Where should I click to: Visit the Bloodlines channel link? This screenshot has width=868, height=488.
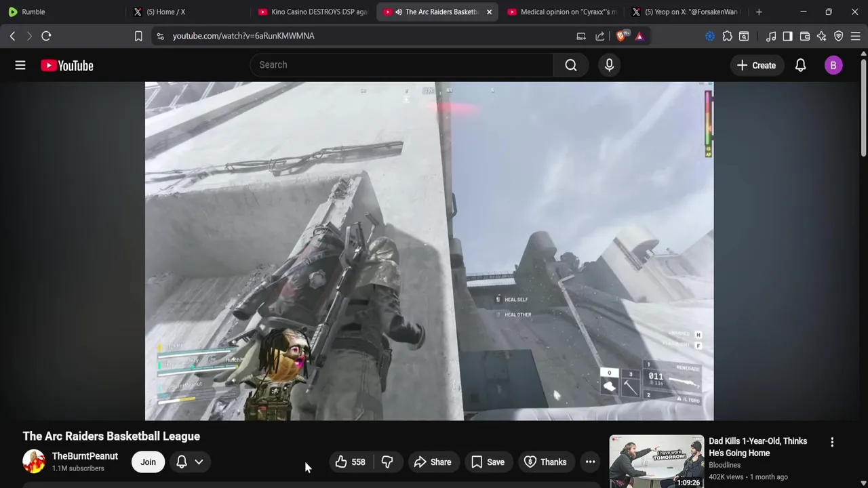coord(724,465)
